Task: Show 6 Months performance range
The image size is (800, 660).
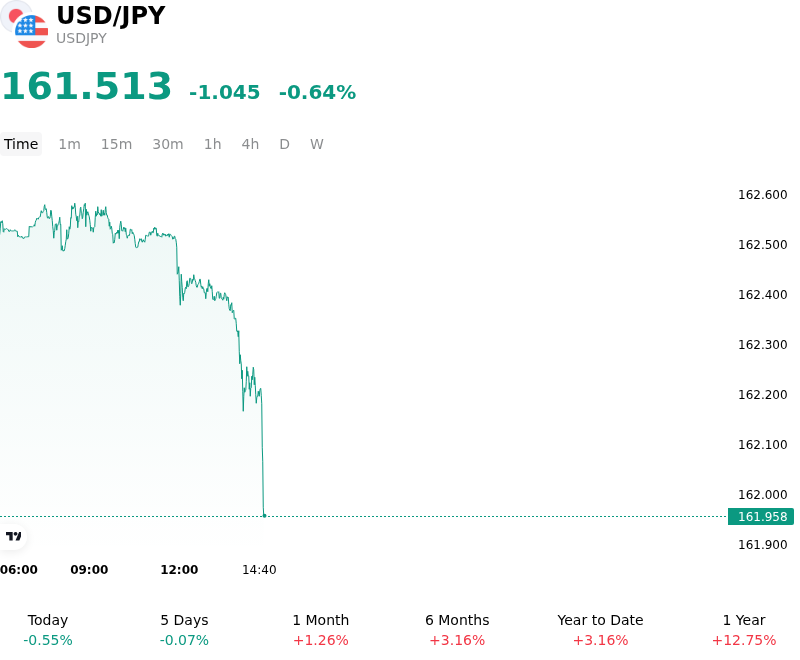Action: (x=457, y=630)
